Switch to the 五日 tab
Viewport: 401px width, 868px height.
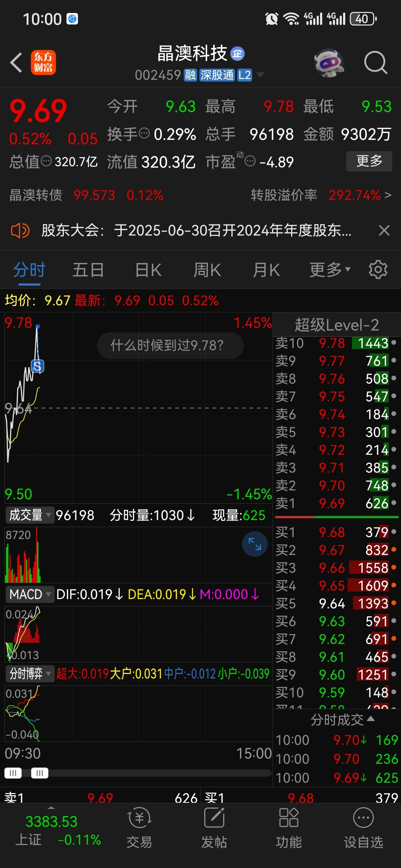tap(88, 270)
